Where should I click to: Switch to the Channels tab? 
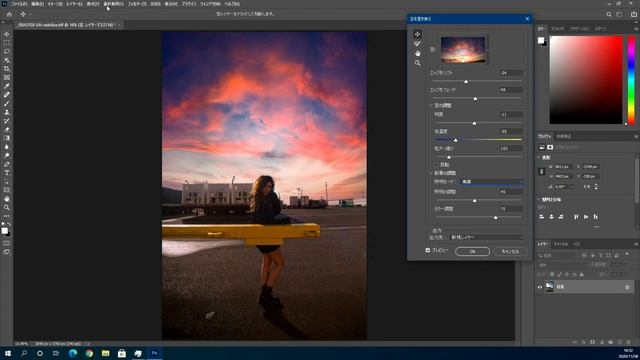click(x=561, y=244)
